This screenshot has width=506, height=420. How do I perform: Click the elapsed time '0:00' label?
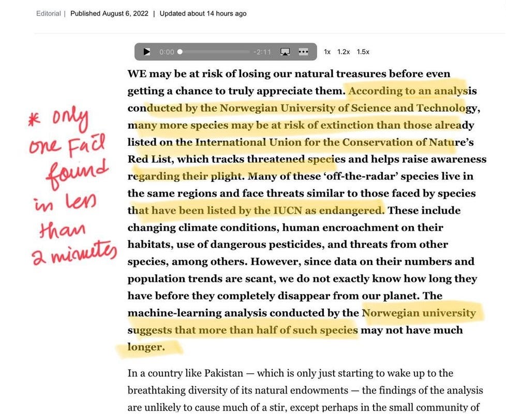(x=167, y=52)
